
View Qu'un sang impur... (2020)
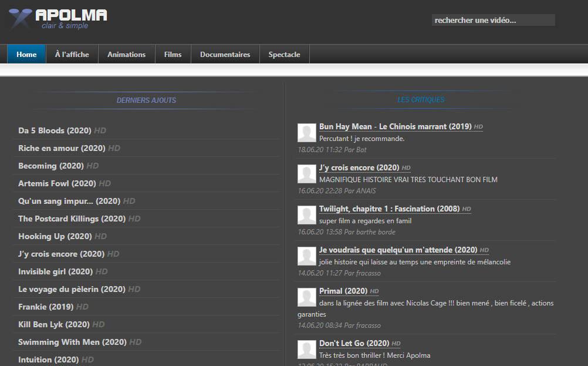tap(69, 201)
